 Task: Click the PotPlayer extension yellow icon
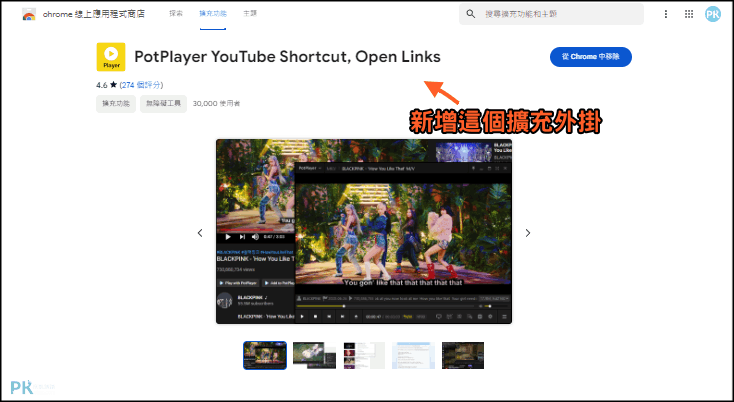(111, 57)
